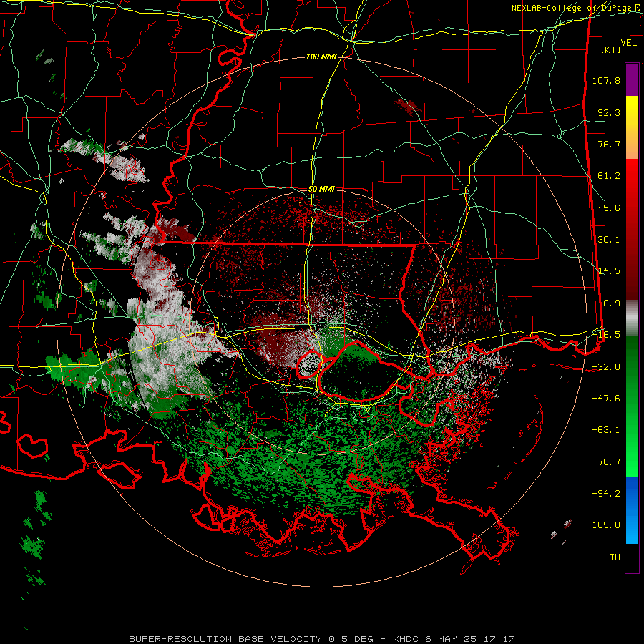Click the Super-Resolution Base Velocity caption

321,639
